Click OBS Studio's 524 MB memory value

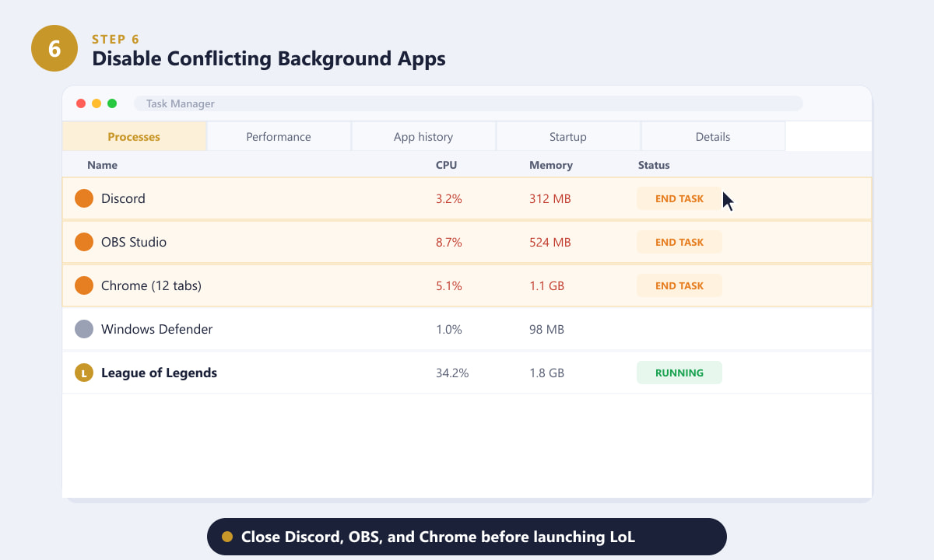coord(550,242)
